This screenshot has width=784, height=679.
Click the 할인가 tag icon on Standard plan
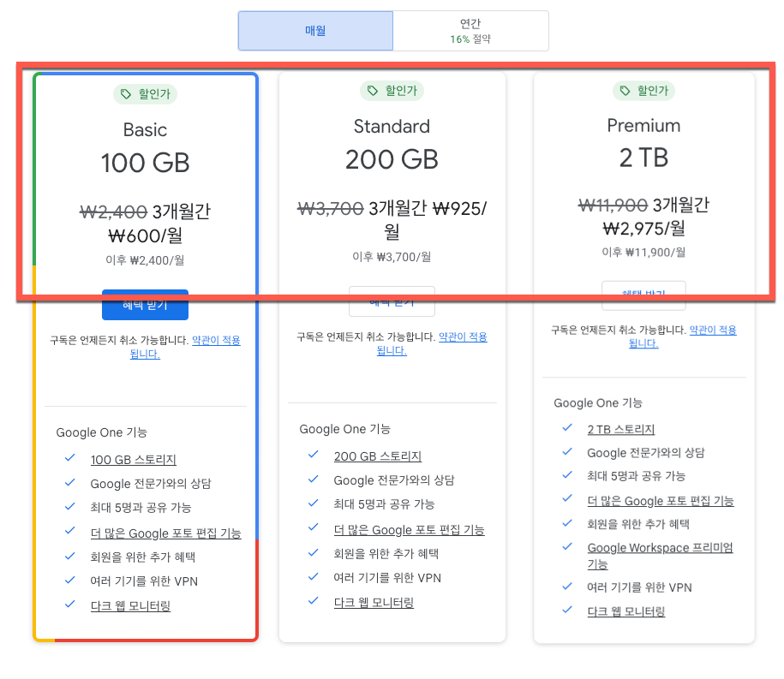(x=373, y=91)
